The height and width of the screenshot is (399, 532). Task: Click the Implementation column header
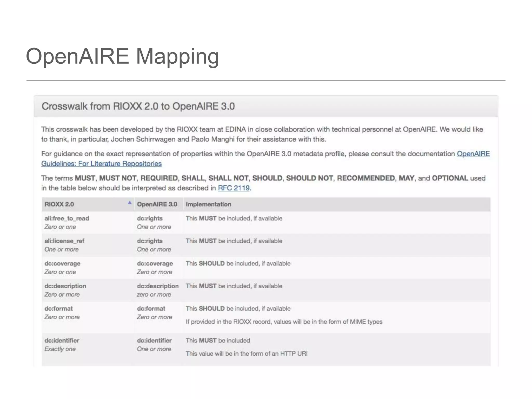[337, 204]
